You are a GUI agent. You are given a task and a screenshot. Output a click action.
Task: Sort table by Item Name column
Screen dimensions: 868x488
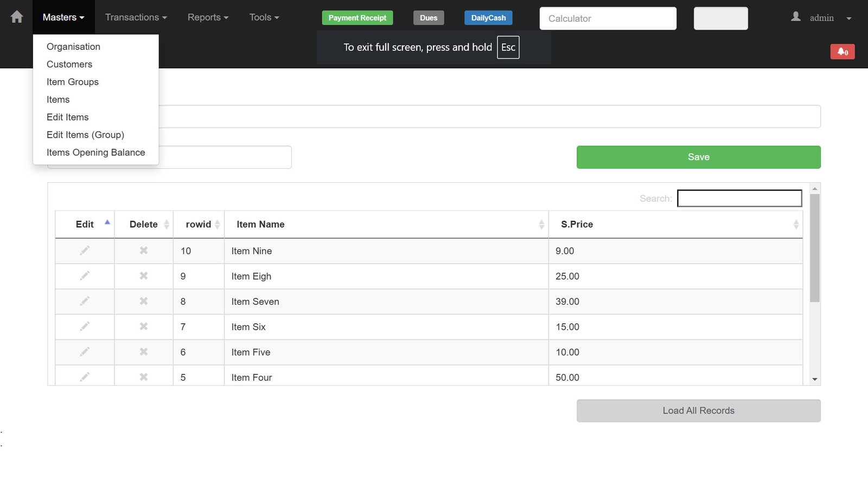386,224
